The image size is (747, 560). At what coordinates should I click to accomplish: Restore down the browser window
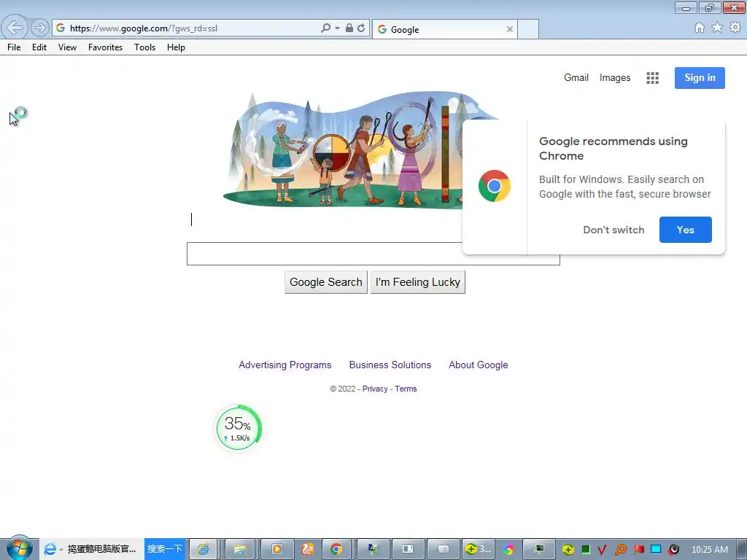point(710,8)
